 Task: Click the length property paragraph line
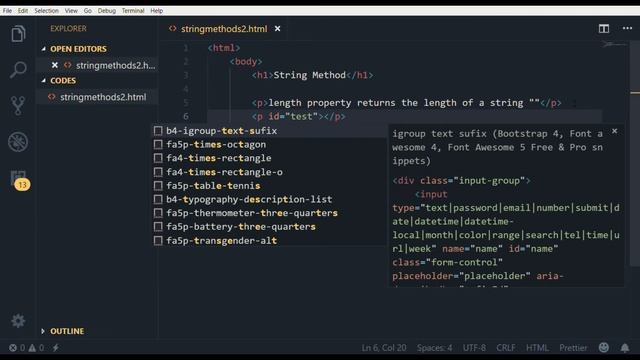(x=407, y=103)
